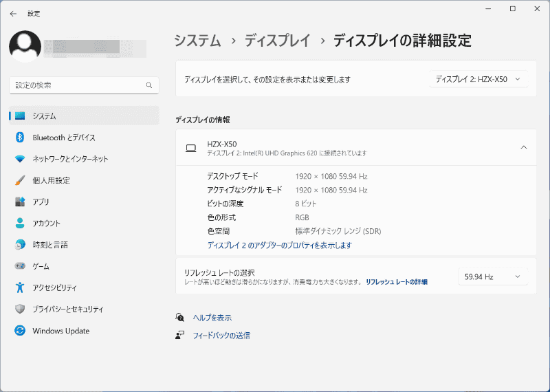Click the ディスプレイの情報 heading

tap(203, 120)
